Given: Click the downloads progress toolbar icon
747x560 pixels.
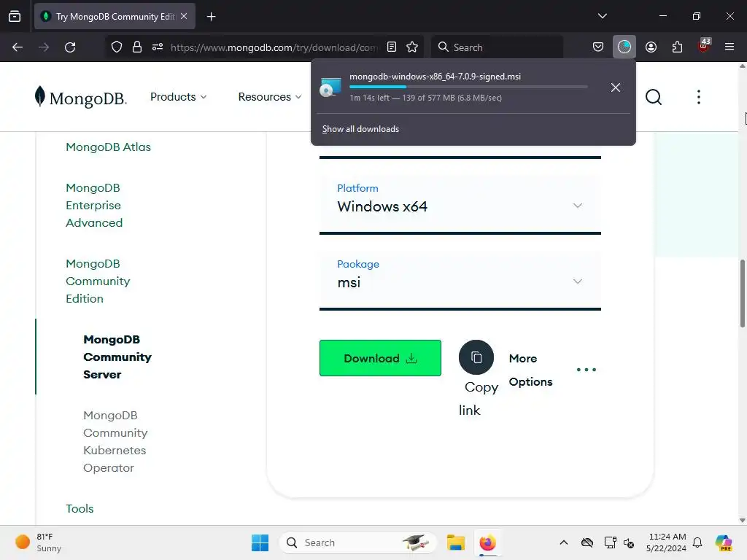Looking at the screenshot, I should point(624,47).
